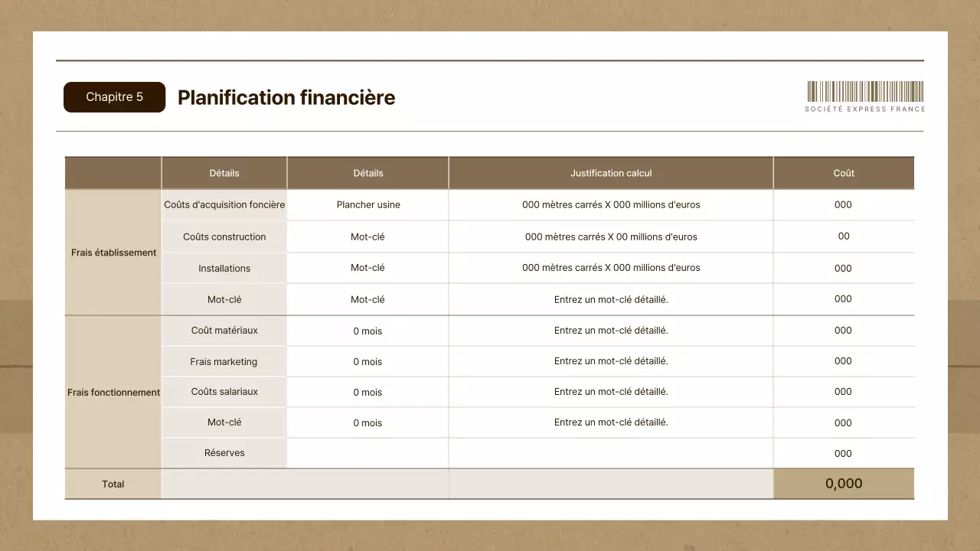Viewport: 980px width, 551px height.
Task: Select the Coûts construction cell
Action: tap(224, 236)
